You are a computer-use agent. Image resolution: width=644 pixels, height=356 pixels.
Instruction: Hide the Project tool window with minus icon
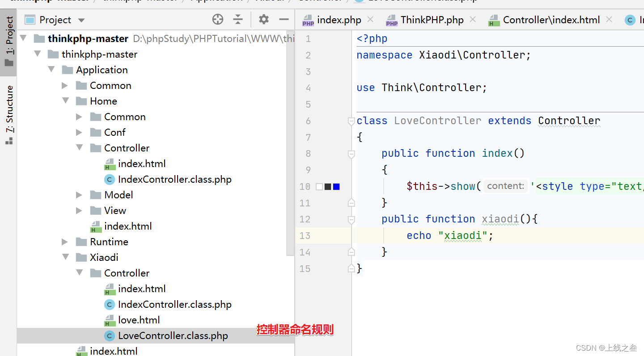(x=284, y=19)
